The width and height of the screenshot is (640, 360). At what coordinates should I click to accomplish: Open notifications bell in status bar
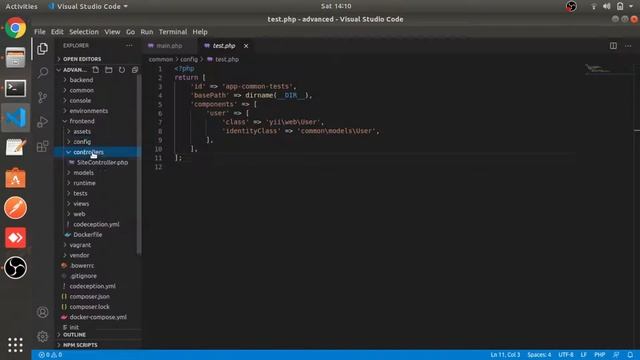630,355
